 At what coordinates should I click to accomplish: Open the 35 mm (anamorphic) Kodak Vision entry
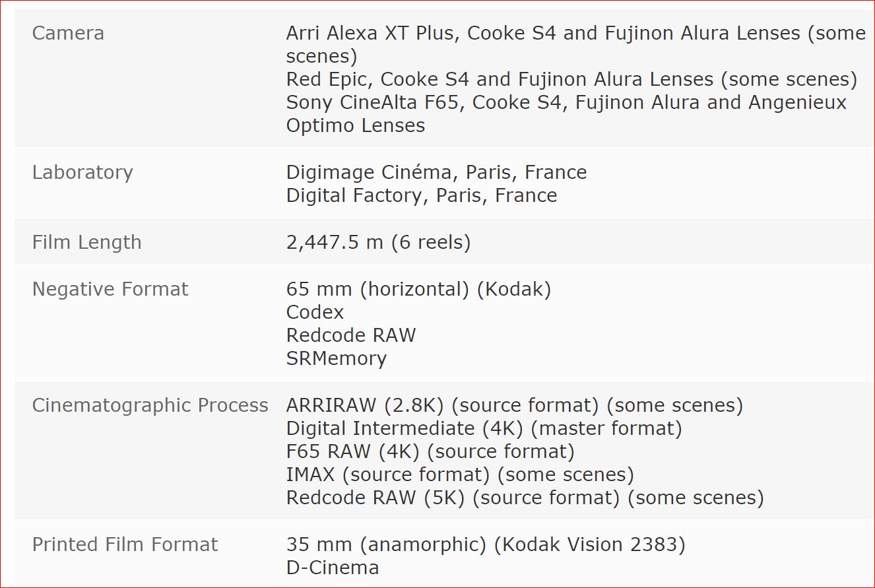[x=486, y=544]
